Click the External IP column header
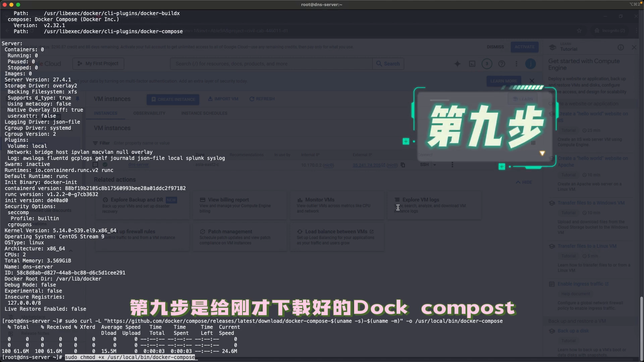Viewport: 644px width, 362px height. (362, 155)
